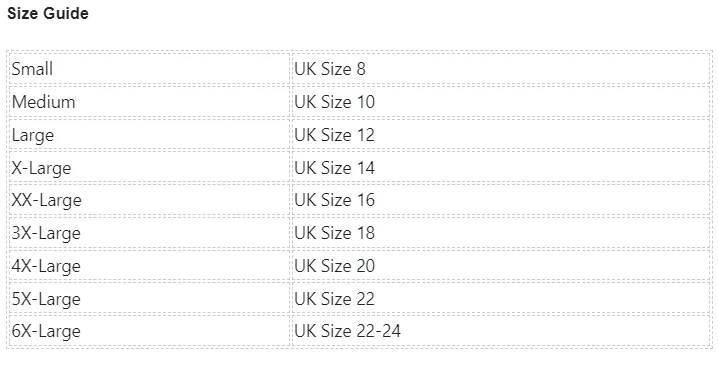Click the UK Size 20 cell

click(x=501, y=266)
